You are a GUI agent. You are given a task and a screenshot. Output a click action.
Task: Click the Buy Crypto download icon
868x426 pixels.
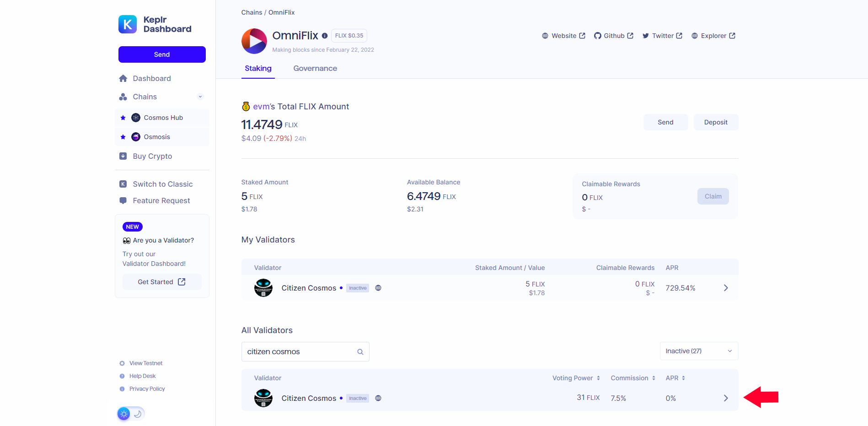(123, 156)
